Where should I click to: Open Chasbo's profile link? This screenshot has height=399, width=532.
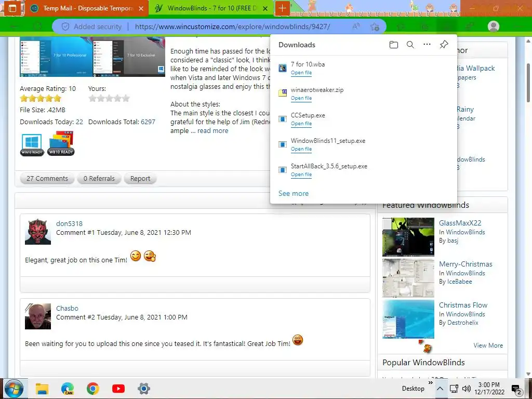[x=67, y=309]
